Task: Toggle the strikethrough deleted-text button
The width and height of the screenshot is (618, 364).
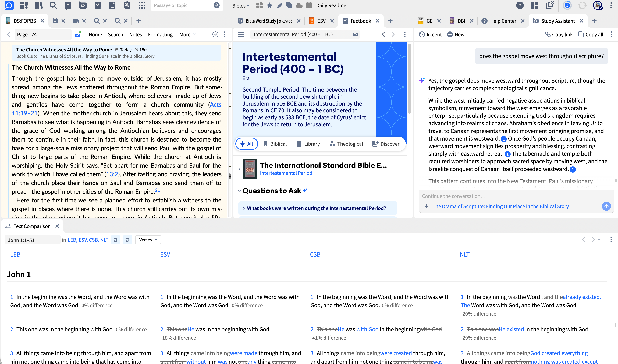Action: (x=127, y=240)
